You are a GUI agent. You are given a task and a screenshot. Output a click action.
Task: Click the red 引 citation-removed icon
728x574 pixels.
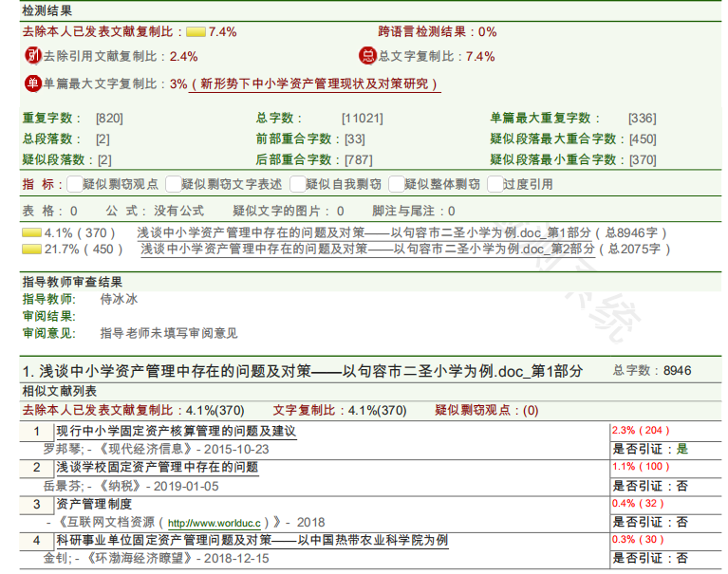tap(32, 56)
